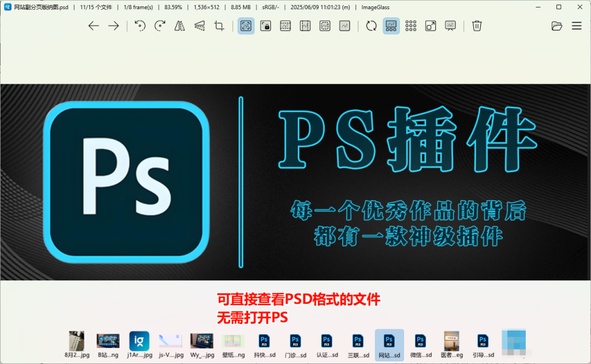Toggle the thumbnail gallery panel
The height and width of the screenshot is (364, 591).
[x=391, y=26]
